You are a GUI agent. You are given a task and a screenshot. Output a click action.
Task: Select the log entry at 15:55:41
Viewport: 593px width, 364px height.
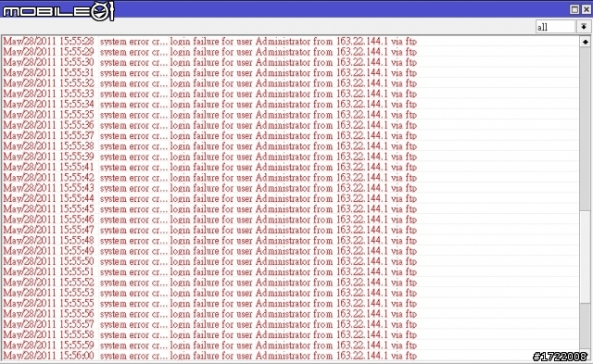click(x=290, y=167)
